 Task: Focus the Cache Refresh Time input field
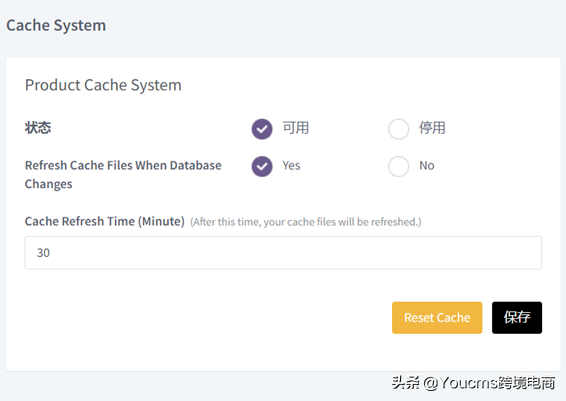tap(283, 253)
